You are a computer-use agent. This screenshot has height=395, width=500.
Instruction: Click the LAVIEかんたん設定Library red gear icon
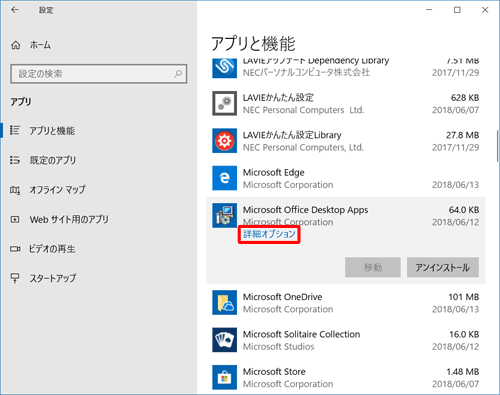click(224, 141)
